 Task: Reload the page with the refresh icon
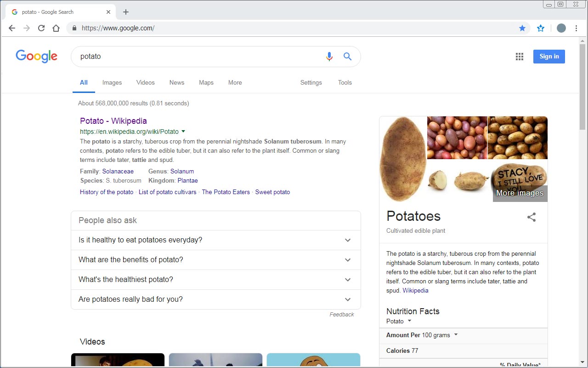tap(41, 28)
